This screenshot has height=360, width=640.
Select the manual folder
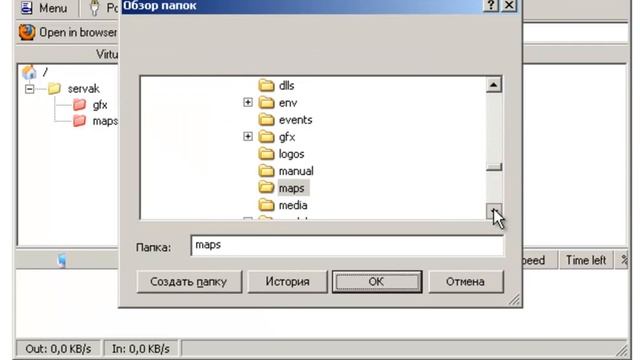[x=286, y=171]
